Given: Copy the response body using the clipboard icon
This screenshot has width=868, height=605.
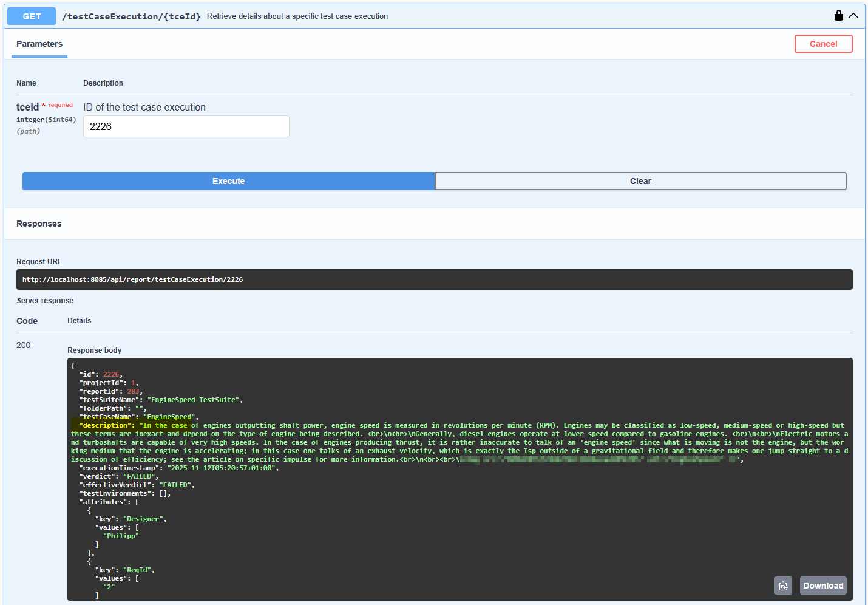Looking at the screenshot, I should pos(782,585).
